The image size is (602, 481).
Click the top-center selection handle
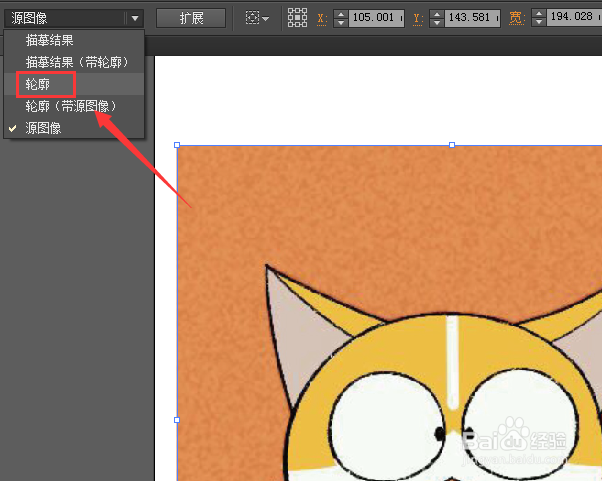pyautogui.click(x=452, y=145)
